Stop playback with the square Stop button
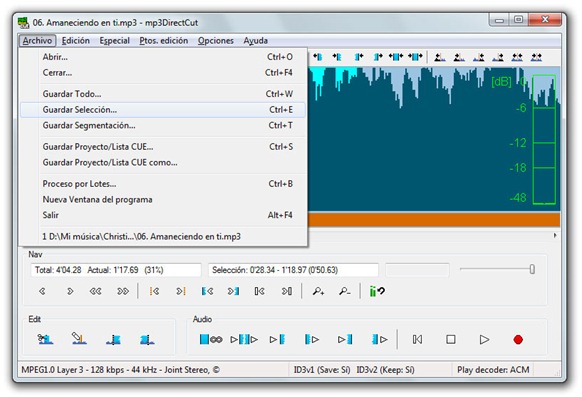Viewport: 582px width, 397px height. point(451,339)
